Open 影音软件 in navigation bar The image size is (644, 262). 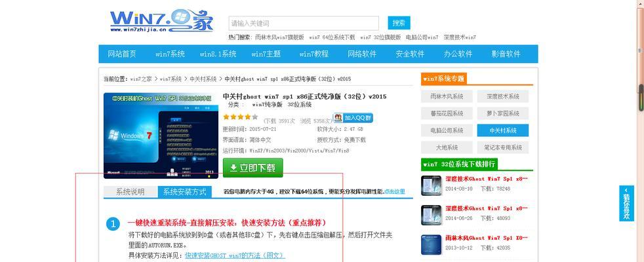506,54
